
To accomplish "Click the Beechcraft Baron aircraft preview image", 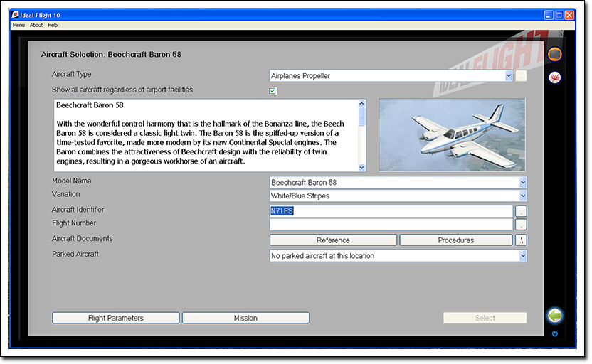I will point(452,135).
